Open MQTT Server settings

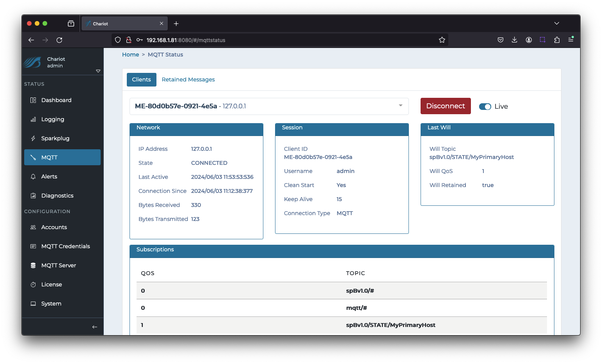pyautogui.click(x=62, y=265)
